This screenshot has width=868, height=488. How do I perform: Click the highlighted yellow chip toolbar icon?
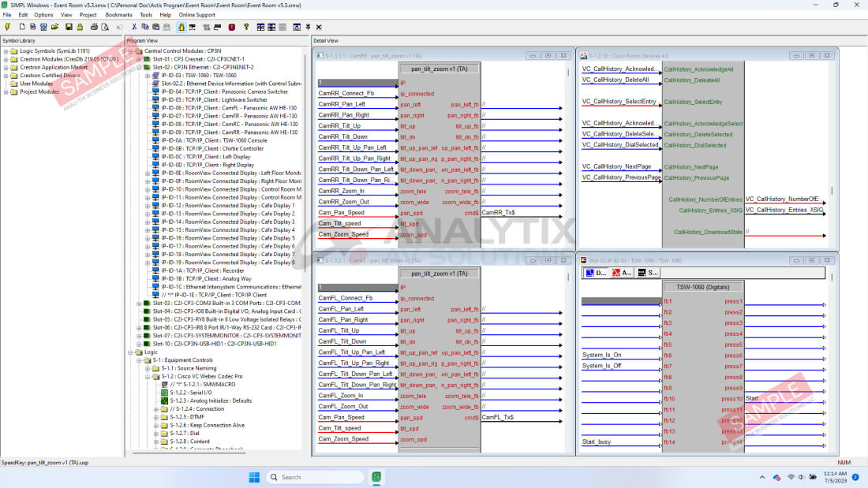click(x=181, y=27)
